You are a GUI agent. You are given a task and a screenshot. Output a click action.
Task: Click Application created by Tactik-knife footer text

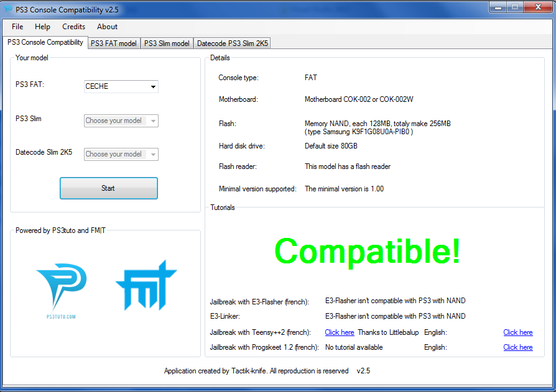(256, 371)
